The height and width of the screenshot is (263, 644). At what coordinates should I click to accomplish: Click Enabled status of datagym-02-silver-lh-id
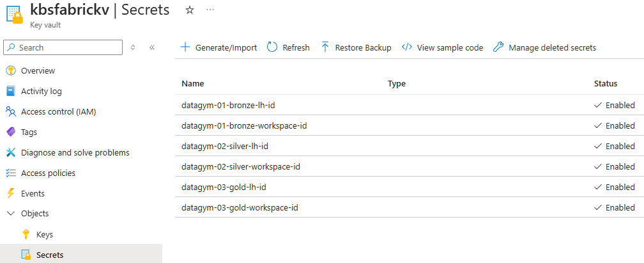[615, 146]
